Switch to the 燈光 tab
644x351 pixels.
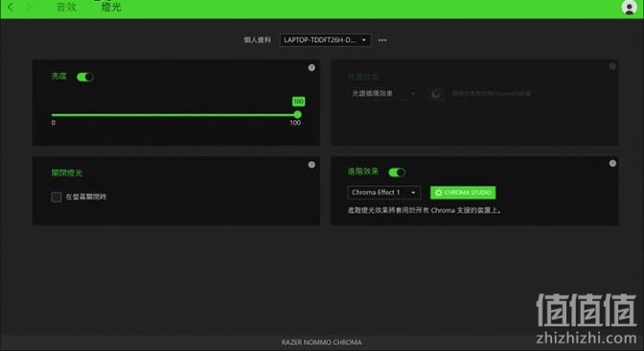click(x=111, y=7)
